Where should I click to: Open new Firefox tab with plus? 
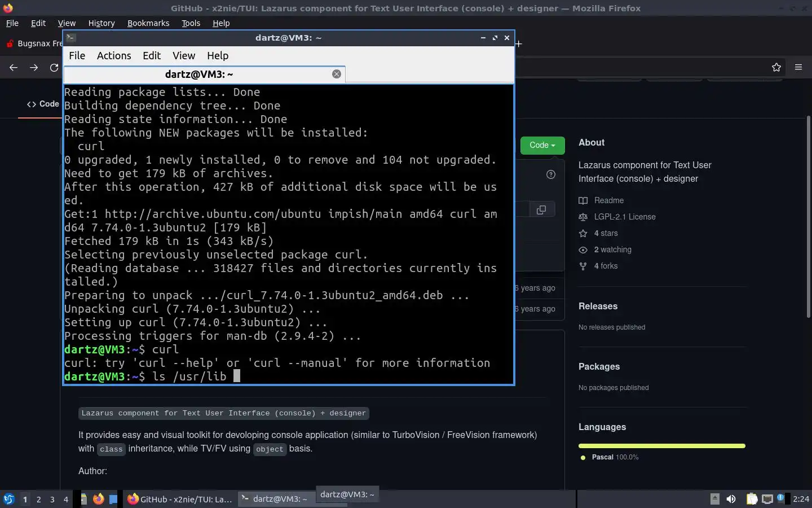pyautogui.click(x=518, y=43)
